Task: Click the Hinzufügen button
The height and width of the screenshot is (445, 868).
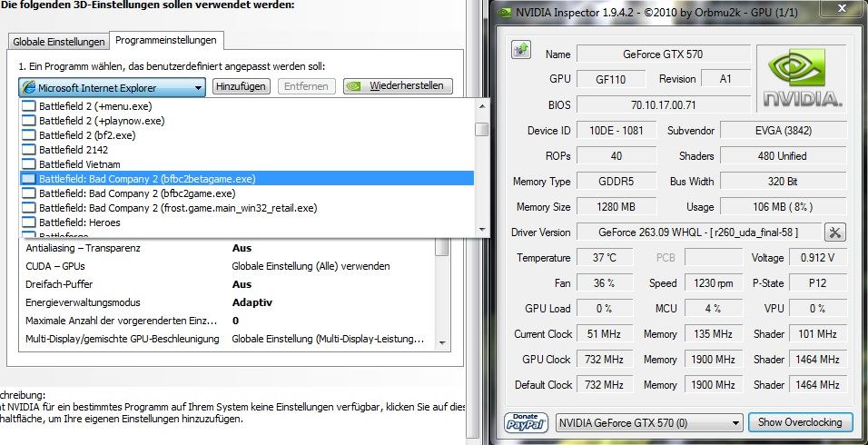Action: point(242,86)
